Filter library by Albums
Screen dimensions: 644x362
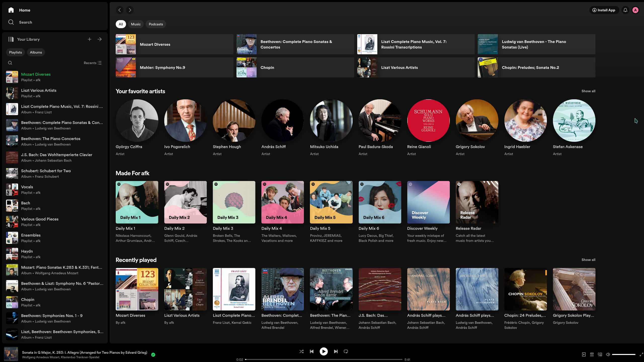[36, 52]
